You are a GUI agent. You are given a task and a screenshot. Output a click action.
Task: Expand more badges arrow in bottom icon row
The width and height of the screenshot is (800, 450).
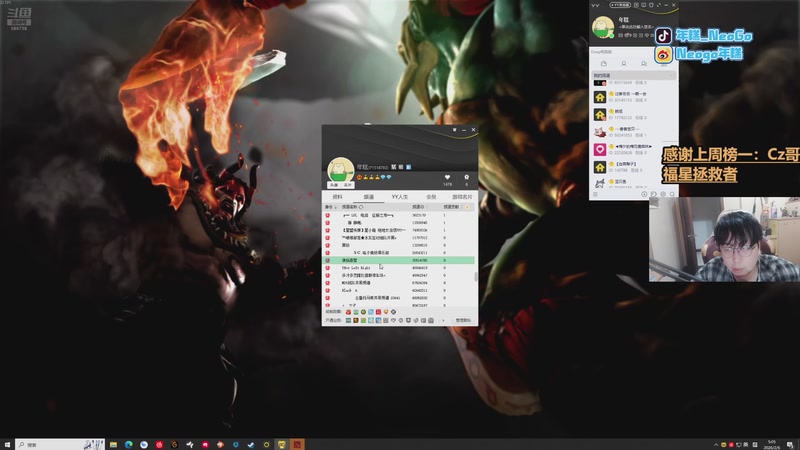(x=442, y=320)
